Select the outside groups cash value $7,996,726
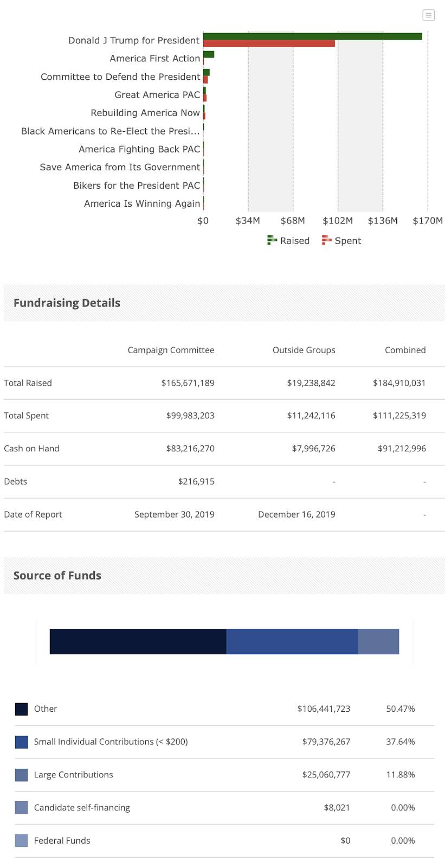Screen dimensions: 445x868 (313, 449)
